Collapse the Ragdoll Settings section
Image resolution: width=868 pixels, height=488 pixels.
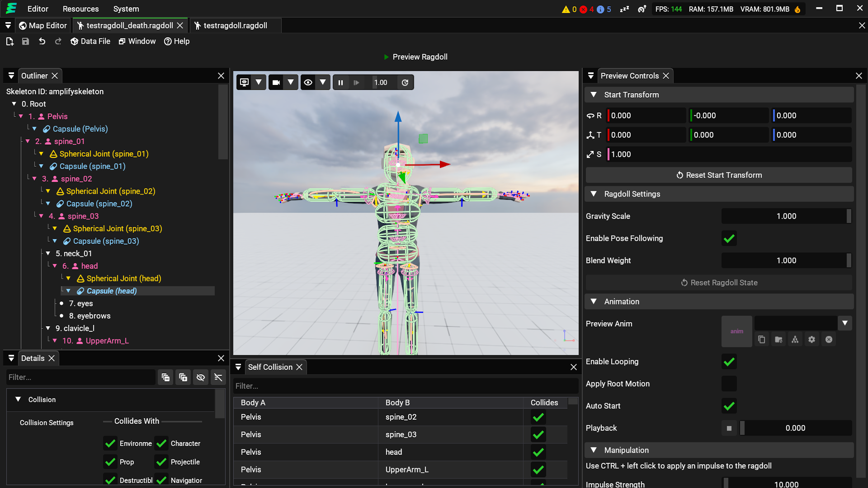594,194
